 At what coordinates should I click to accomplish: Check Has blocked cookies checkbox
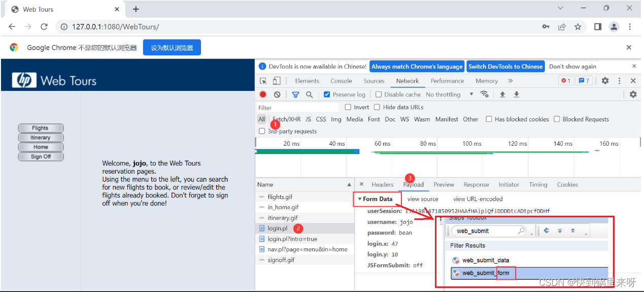pyautogui.click(x=489, y=119)
